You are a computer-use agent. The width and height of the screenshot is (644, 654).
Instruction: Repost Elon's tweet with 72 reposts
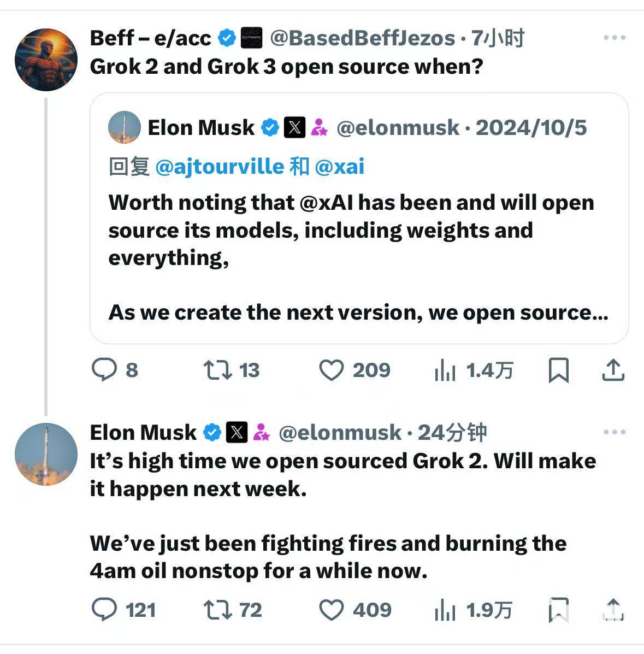pyautogui.click(x=218, y=610)
